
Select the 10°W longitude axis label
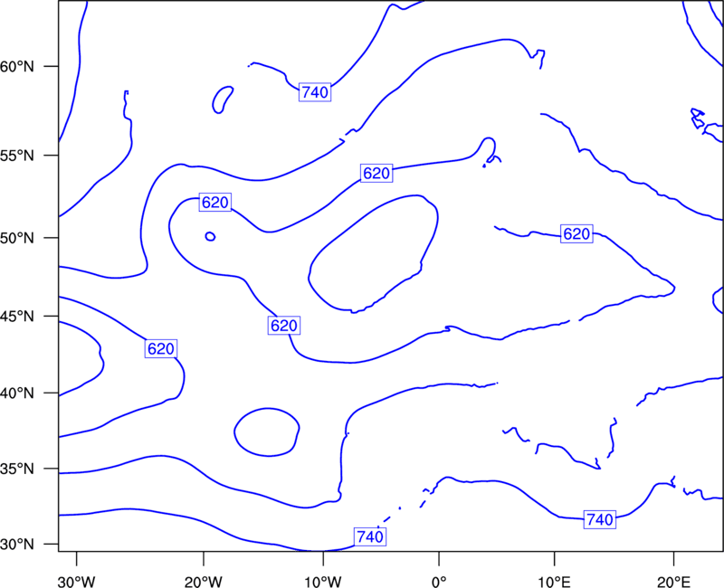[x=323, y=582]
